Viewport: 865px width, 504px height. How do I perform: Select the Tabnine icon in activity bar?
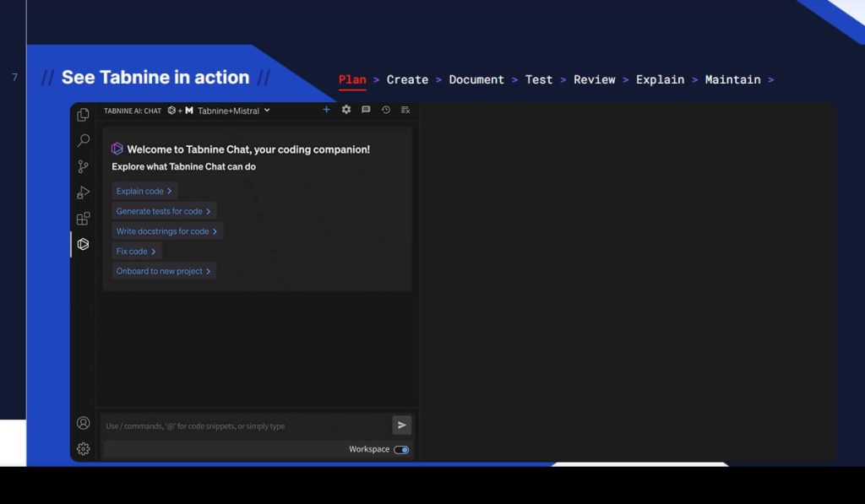point(83,244)
